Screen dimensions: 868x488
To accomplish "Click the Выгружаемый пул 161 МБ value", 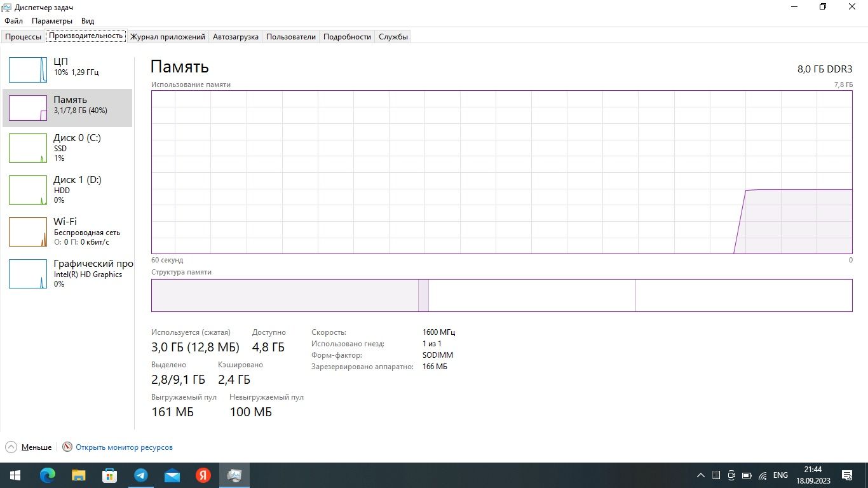I will tap(172, 412).
